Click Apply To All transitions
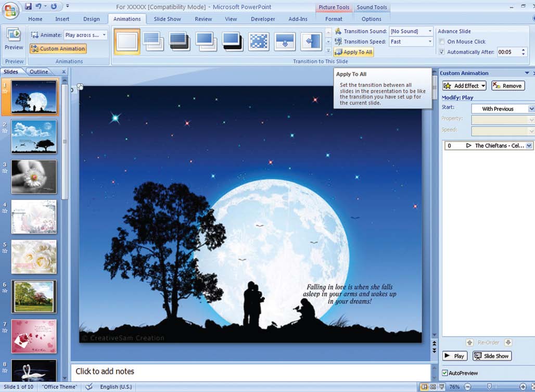 pos(353,52)
